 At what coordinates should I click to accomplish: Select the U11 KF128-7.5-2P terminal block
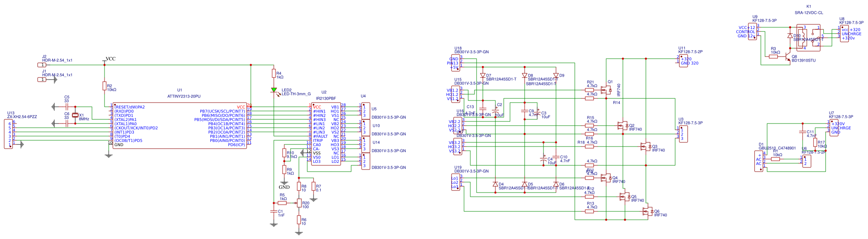[x=683, y=61]
